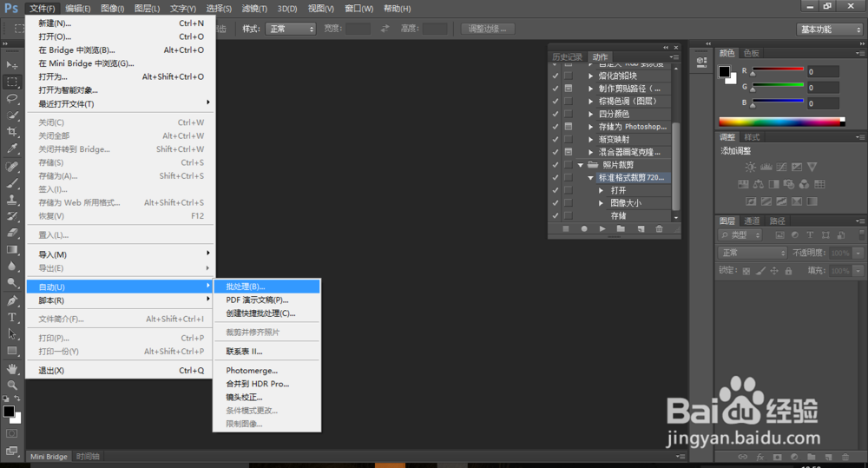Click the G value input field
868x468 pixels.
[x=823, y=88]
